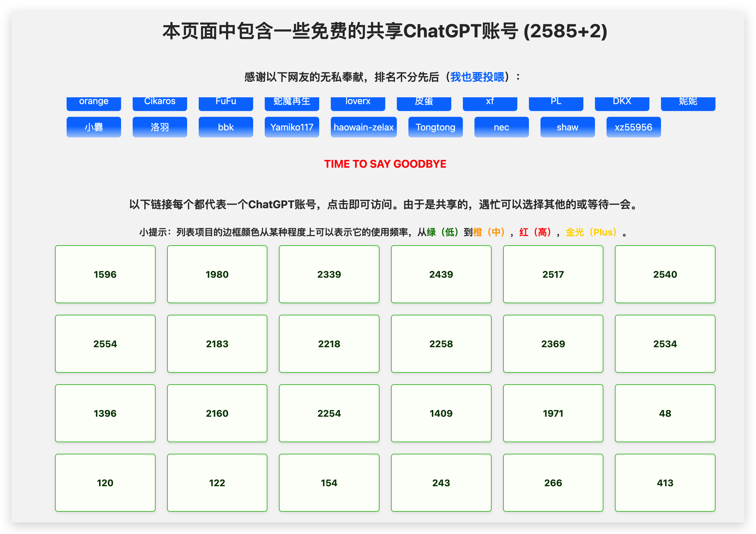Image resolution: width=756 pixels, height=534 pixels.
Task: Open shared account 122
Action: click(217, 483)
